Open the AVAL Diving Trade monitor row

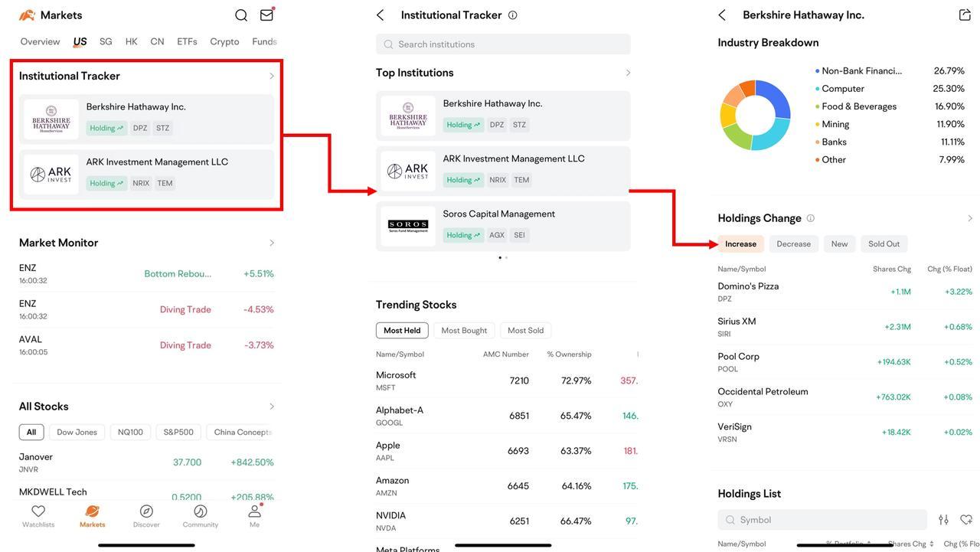point(146,345)
